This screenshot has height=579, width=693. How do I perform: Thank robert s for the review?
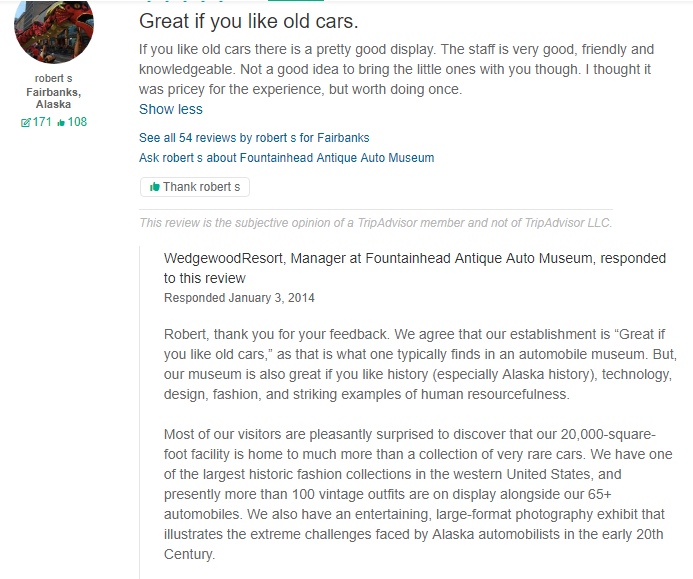(x=195, y=187)
